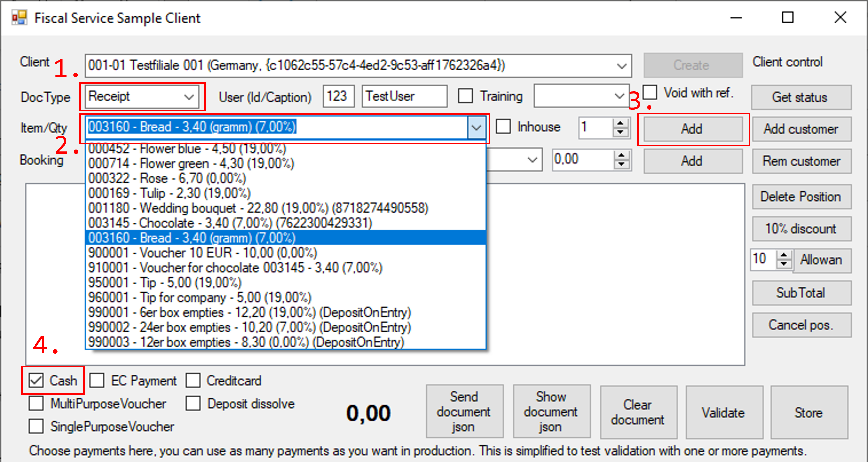
Task: Decrease booking amount 0,00 spinner down
Action: click(621, 164)
